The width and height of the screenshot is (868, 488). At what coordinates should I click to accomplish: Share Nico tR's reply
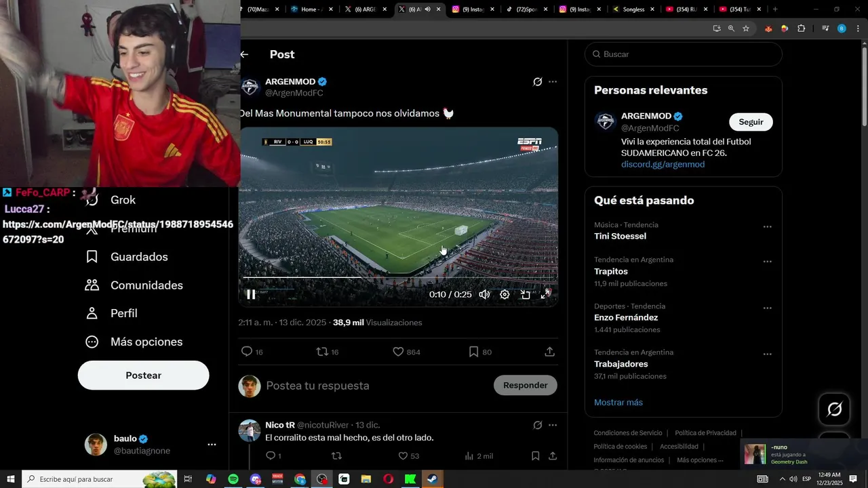[x=553, y=456]
